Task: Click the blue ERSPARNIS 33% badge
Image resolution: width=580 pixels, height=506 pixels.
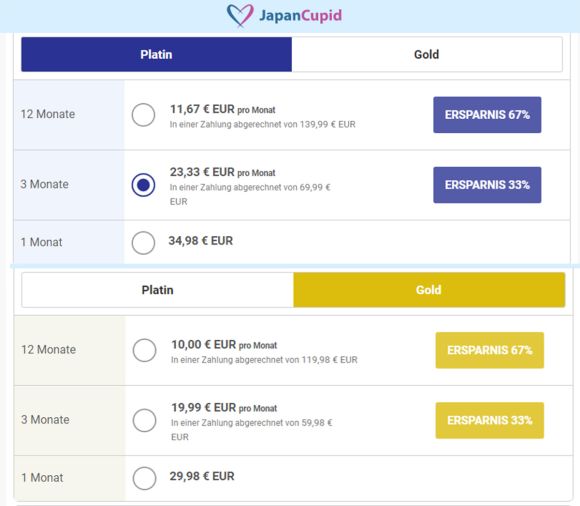Action: click(x=487, y=185)
